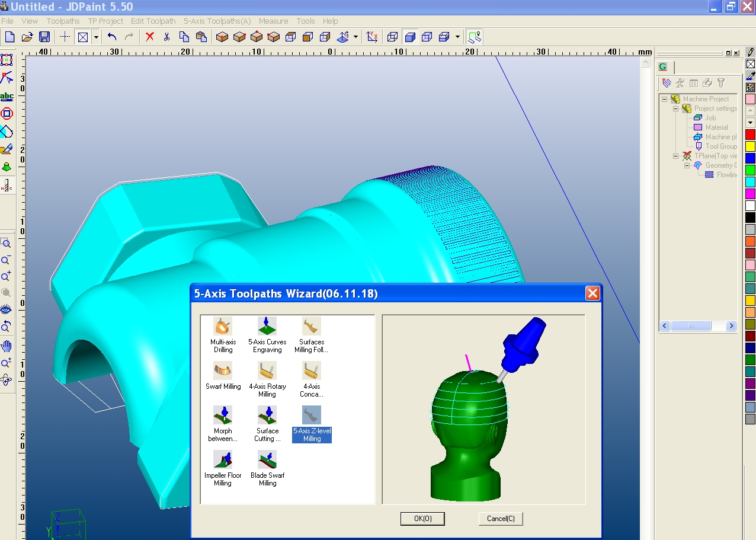The height and width of the screenshot is (540, 756).
Task: Cut selection with scissors icon
Action: click(x=166, y=37)
